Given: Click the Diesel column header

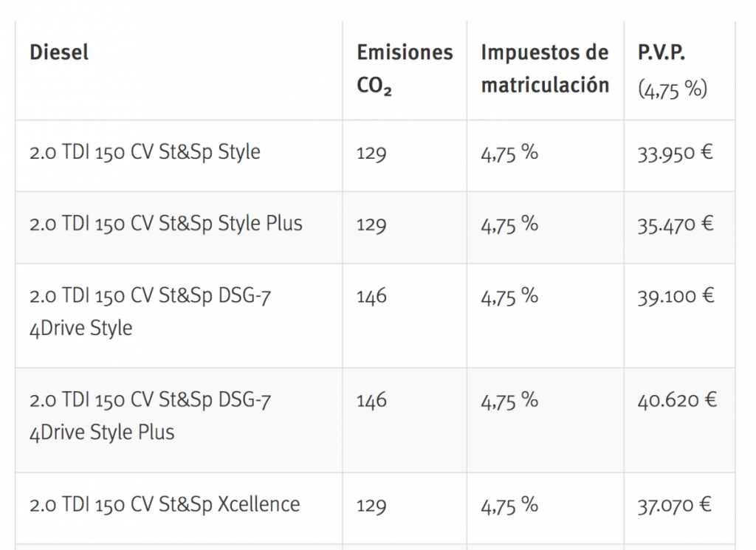Looking at the screenshot, I should tap(59, 52).
